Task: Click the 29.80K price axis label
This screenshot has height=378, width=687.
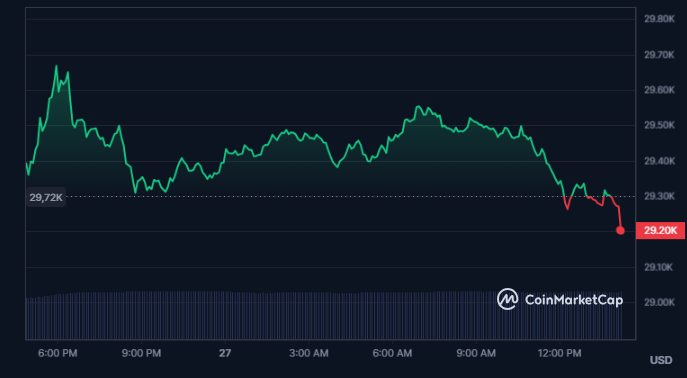Action: pyautogui.click(x=659, y=19)
